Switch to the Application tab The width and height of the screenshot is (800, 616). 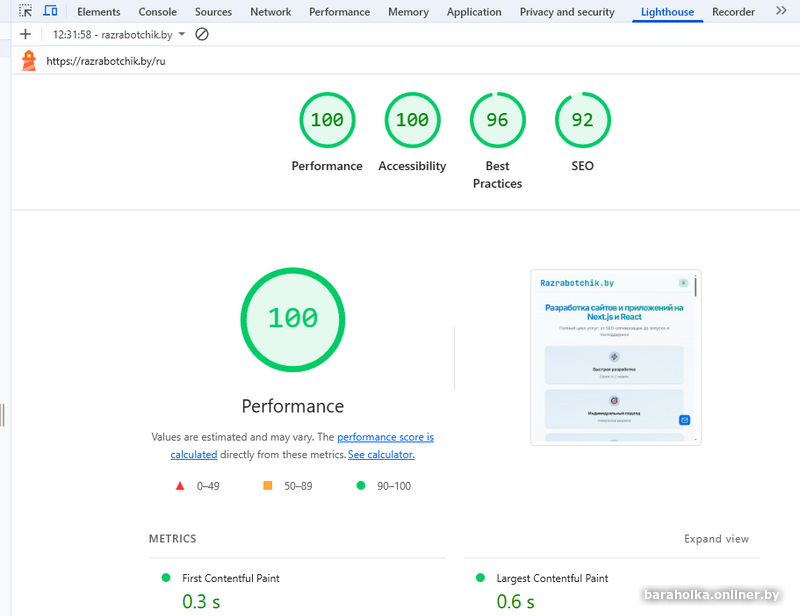(x=474, y=12)
